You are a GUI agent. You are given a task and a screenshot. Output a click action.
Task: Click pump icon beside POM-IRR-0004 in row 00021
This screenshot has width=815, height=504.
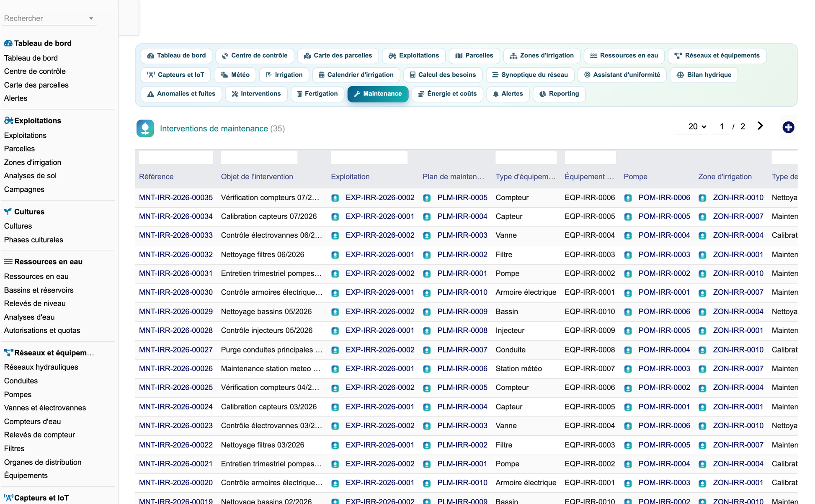[628, 464]
